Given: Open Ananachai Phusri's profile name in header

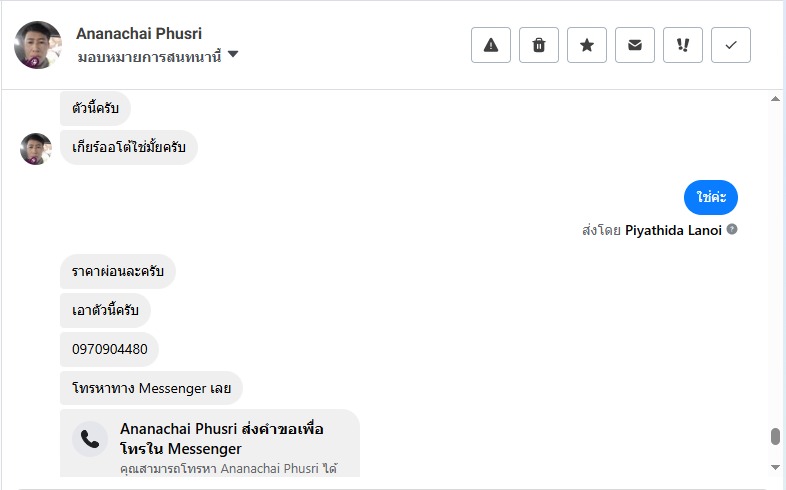Looking at the screenshot, I should (138, 34).
